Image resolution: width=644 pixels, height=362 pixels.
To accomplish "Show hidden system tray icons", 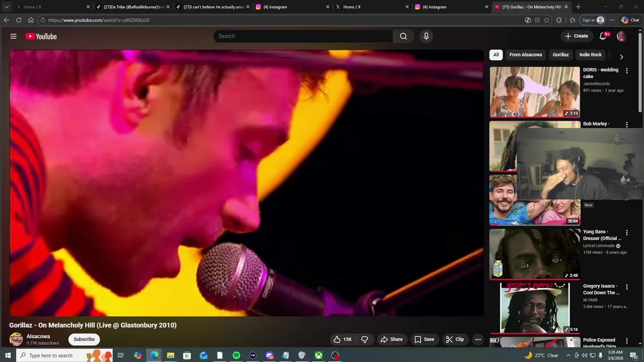I will tap(569, 355).
